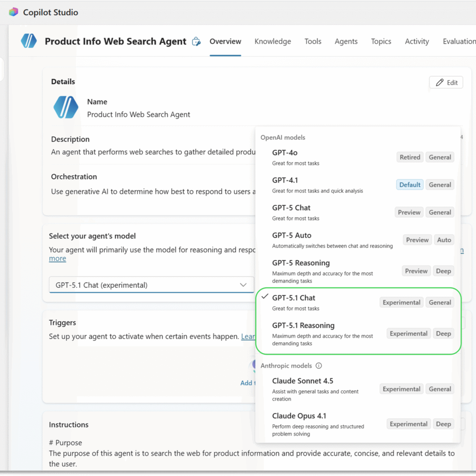
Task: Click the Preview tag on GPT-5 Chat
Action: 409,212
